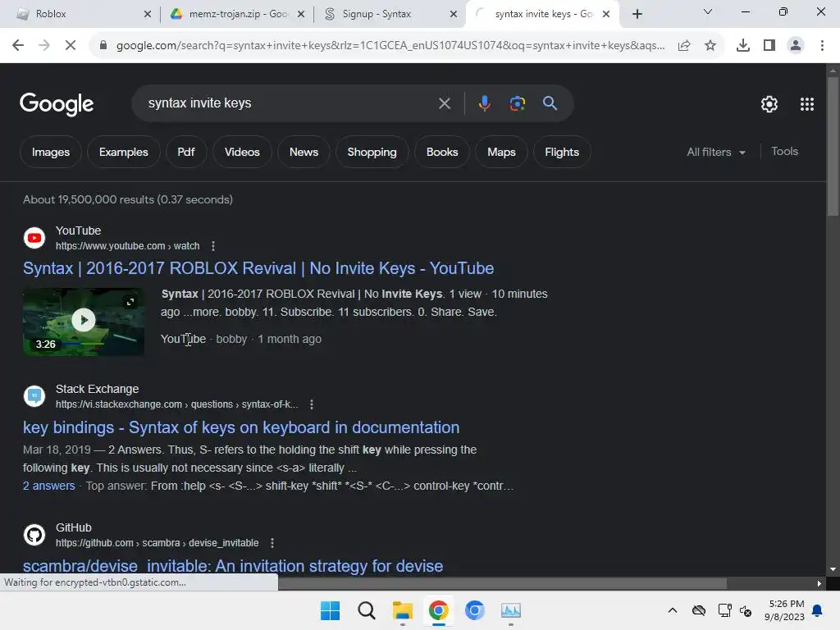This screenshot has width=840, height=630.
Task: Close the memz-trojan.zip tab
Action: point(301,14)
